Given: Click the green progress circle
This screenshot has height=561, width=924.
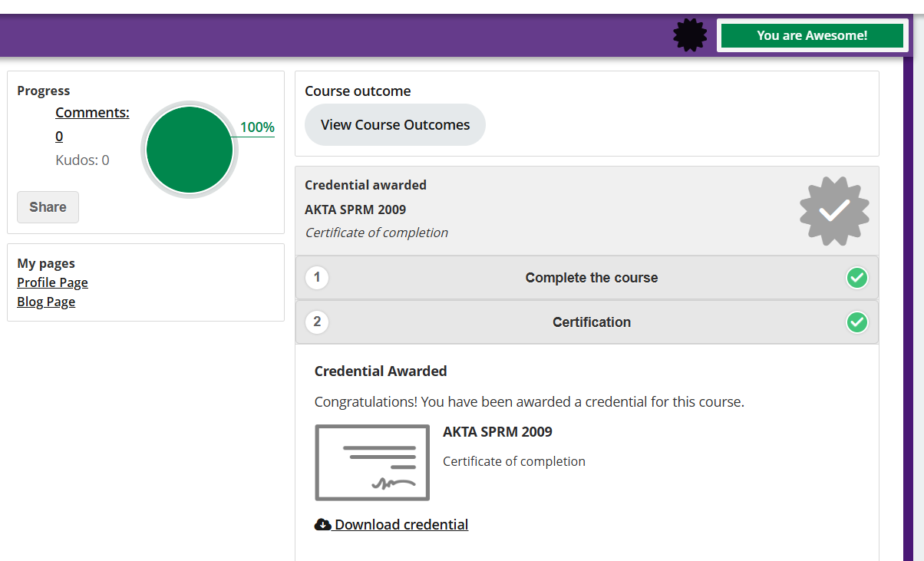Looking at the screenshot, I should click(x=190, y=150).
